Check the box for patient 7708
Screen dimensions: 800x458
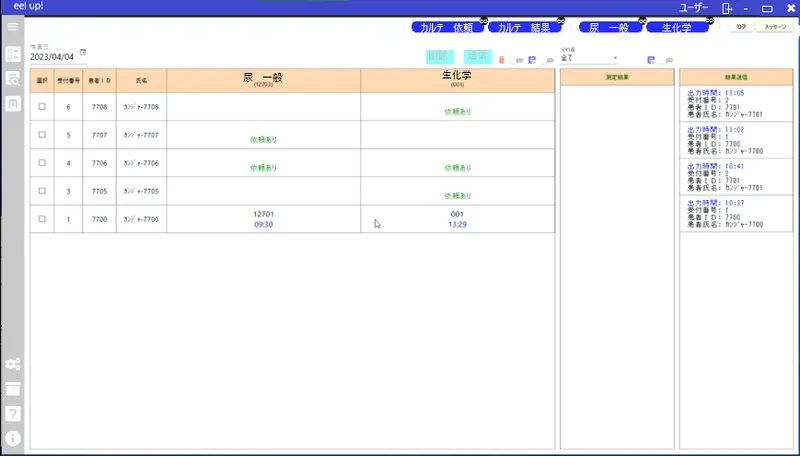coord(42,106)
